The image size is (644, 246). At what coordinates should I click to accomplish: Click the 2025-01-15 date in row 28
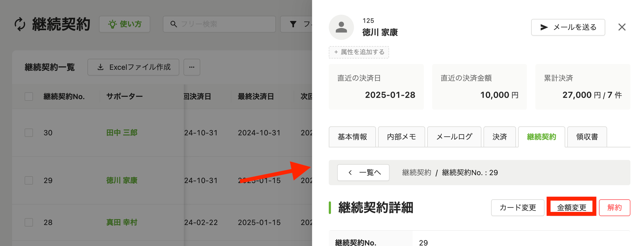(259, 222)
